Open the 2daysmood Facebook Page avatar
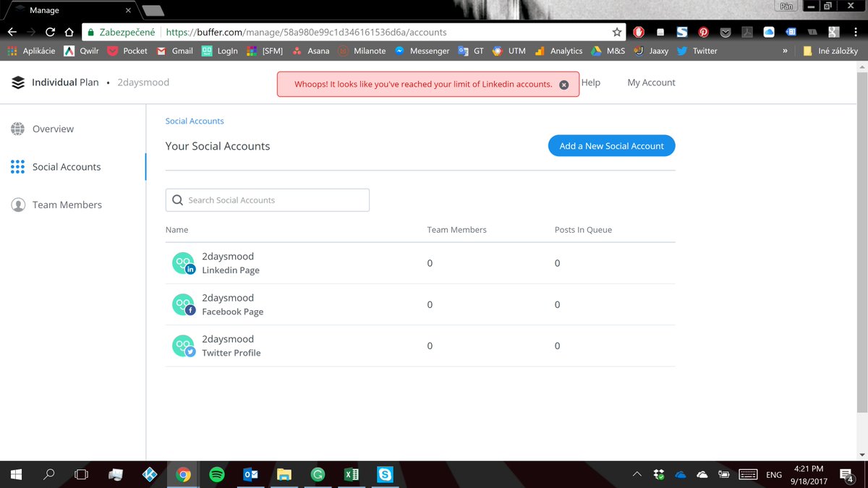 [x=184, y=304]
